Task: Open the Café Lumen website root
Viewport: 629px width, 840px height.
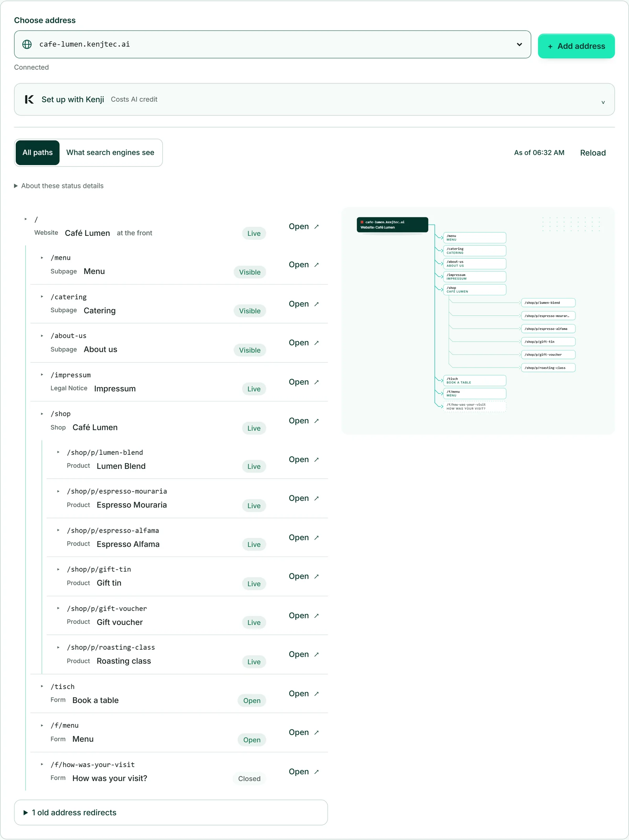Action: tap(303, 226)
